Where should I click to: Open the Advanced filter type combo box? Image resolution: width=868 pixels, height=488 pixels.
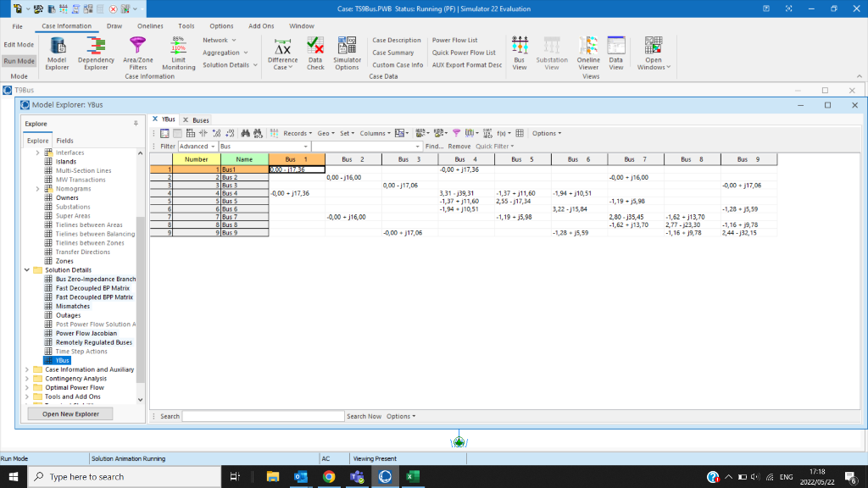tap(197, 147)
